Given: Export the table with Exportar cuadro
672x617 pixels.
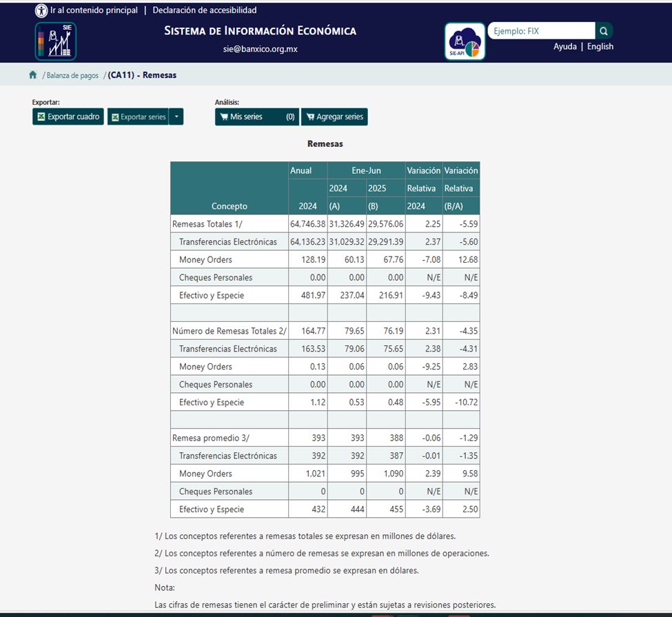Looking at the screenshot, I should point(68,117).
